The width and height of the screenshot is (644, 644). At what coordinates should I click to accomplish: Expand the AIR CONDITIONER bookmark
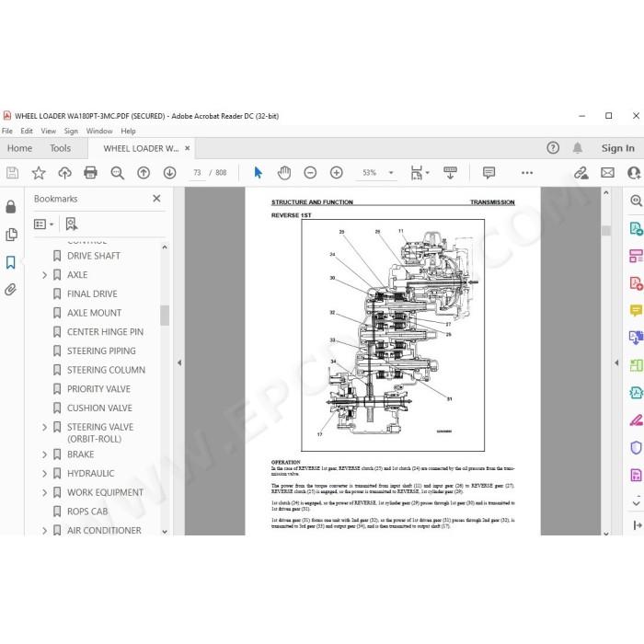(x=44, y=531)
